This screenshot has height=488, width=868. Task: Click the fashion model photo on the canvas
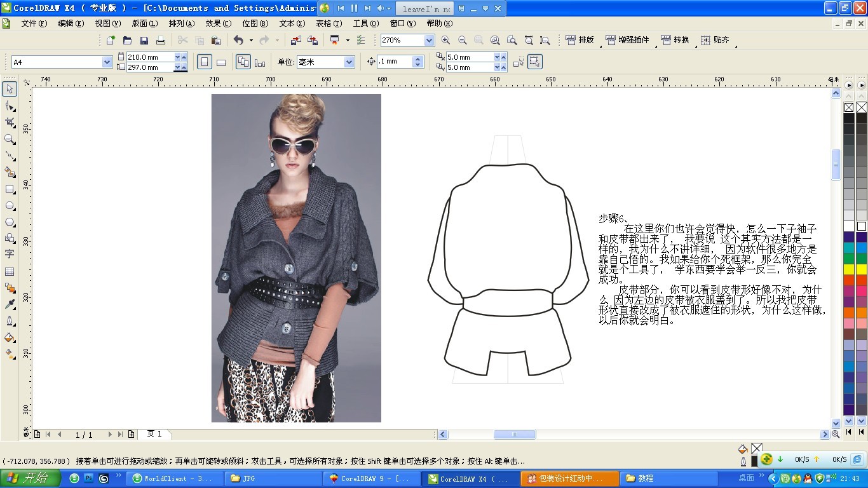tap(296, 258)
